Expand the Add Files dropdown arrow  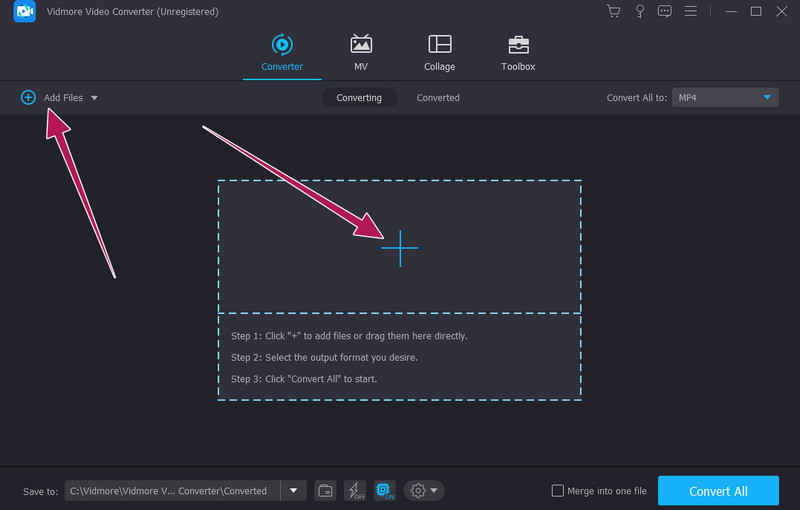pyautogui.click(x=94, y=98)
